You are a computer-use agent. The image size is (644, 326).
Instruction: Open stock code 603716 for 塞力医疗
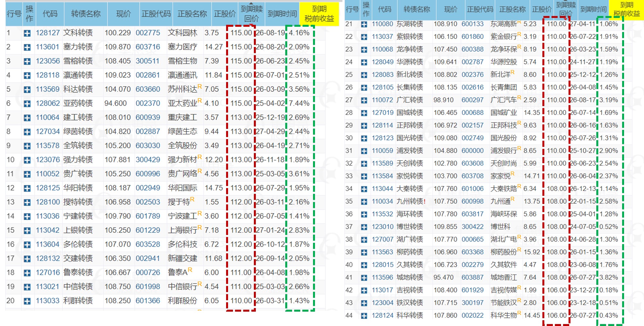tap(148, 47)
